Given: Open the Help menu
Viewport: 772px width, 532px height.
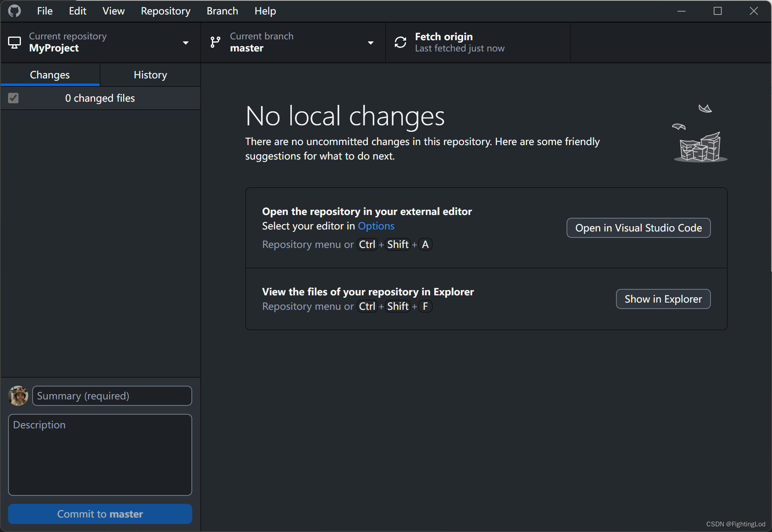Looking at the screenshot, I should pyautogui.click(x=265, y=11).
